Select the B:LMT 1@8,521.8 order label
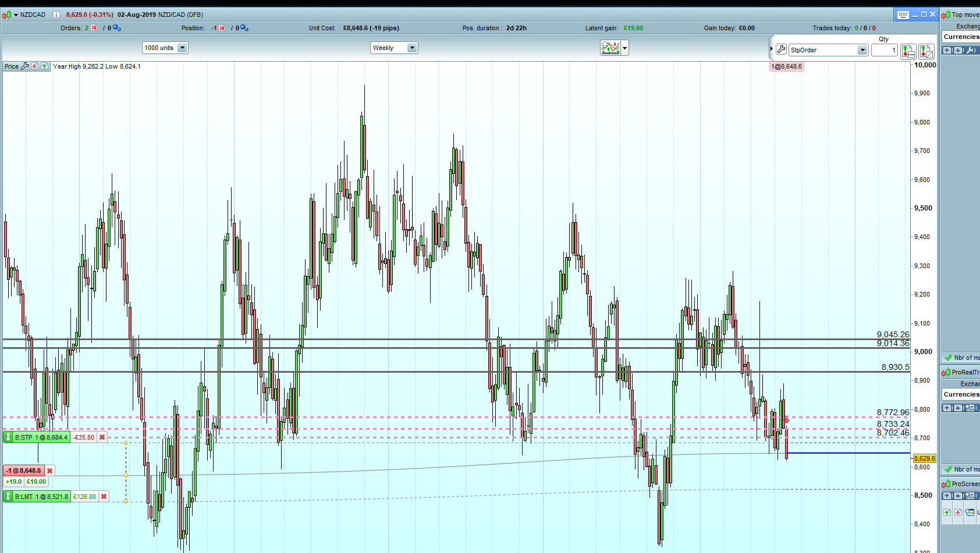 pyautogui.click(x=41, y=497)
